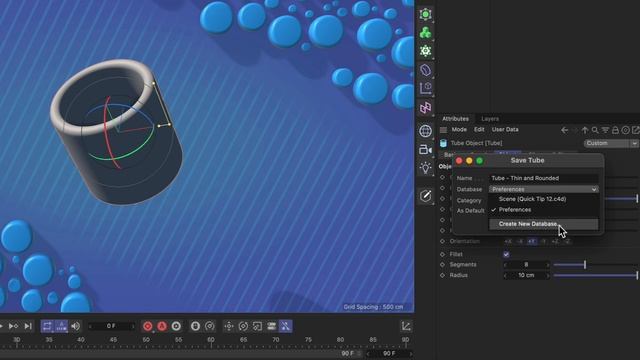Click the globe environment icon
640x360 pixels.
pyautogui.click(x=426, y=131)
